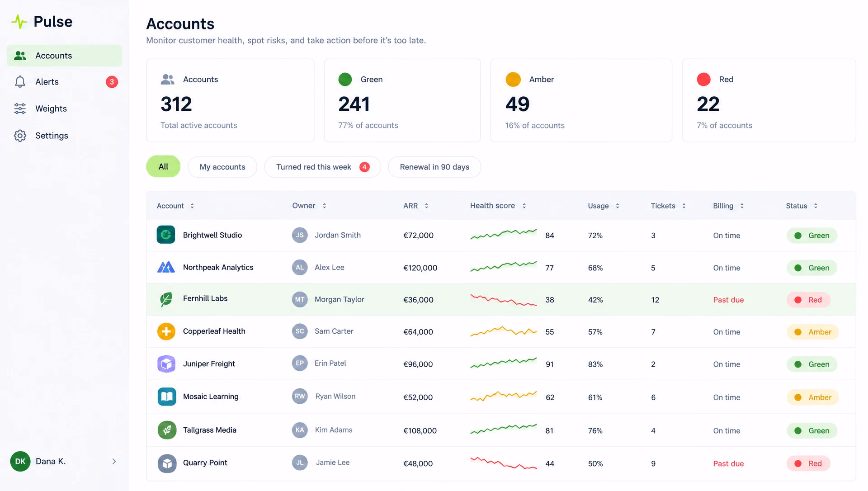Open the Amber accounts summary card

(581, 100)
